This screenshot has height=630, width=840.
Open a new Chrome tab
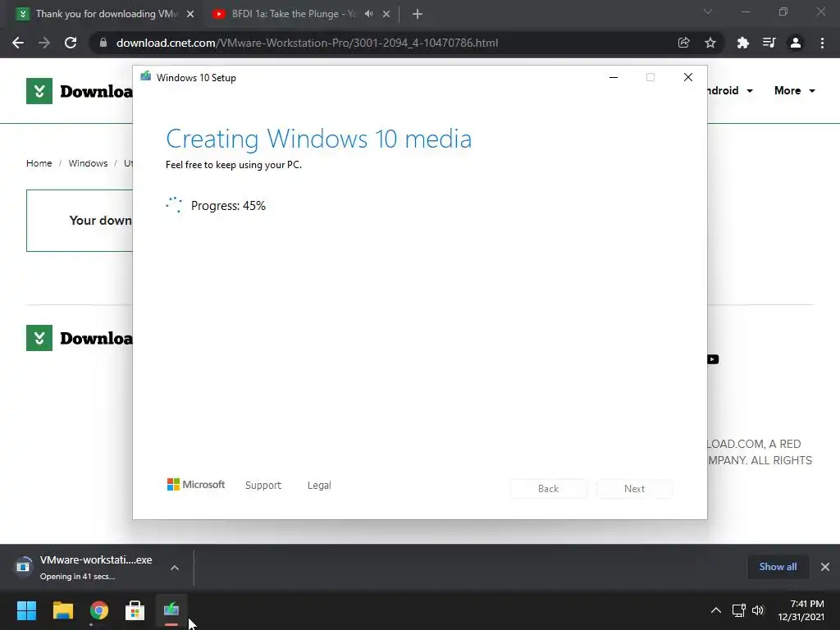pos(418,14)
